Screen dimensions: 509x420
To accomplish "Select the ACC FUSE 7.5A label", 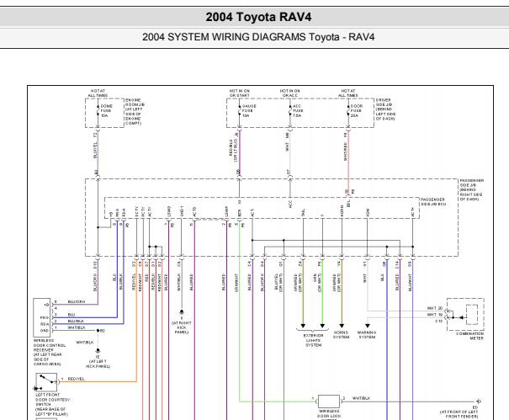I will click(298, 111).
